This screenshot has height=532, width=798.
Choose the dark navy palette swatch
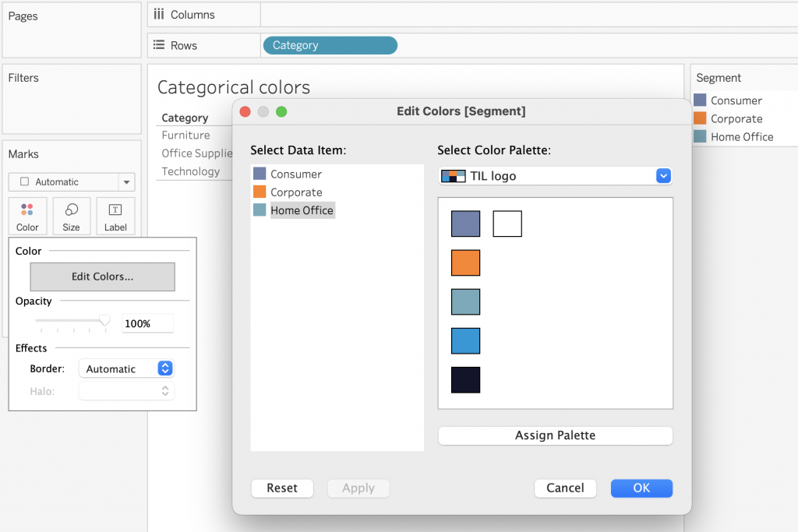tap(465, 380)
